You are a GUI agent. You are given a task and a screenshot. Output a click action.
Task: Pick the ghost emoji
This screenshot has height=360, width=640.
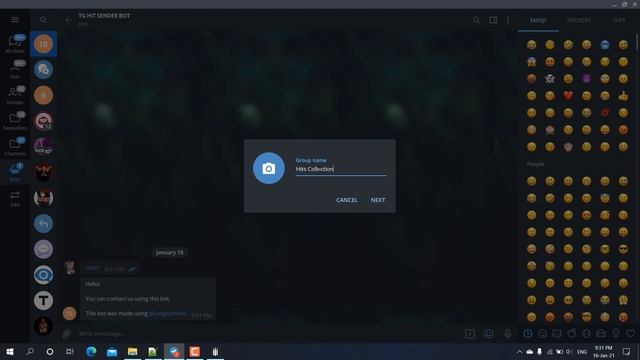click(x=550, y=78)
